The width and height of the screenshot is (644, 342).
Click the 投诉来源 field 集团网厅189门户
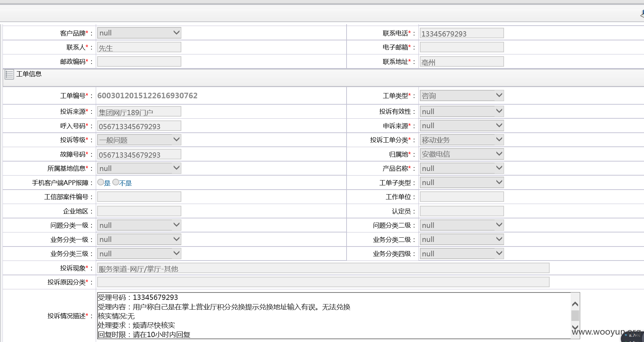(139, 111)
